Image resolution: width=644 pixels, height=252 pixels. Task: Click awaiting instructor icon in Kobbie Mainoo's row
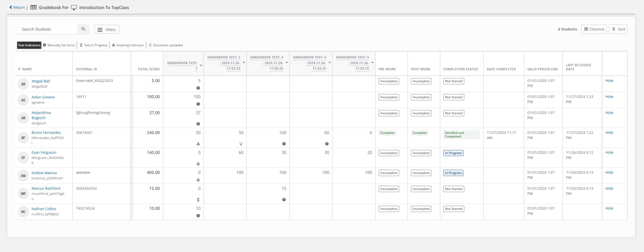point(198,180)
